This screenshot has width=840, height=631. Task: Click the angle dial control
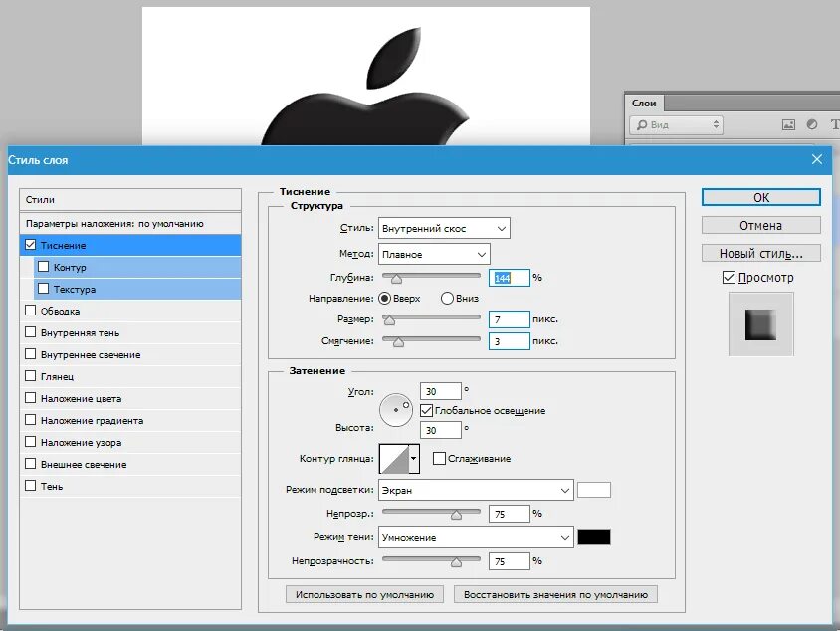(x=396, y=410)
